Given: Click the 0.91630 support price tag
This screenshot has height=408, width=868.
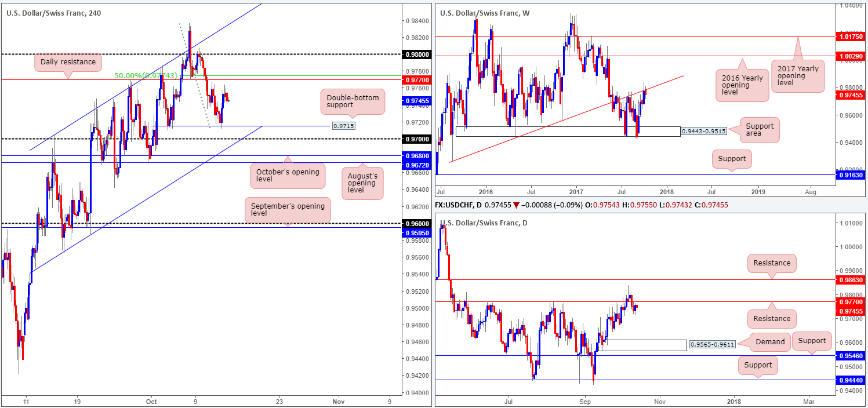Looking at the screenshot, I should tap(851, 174).
